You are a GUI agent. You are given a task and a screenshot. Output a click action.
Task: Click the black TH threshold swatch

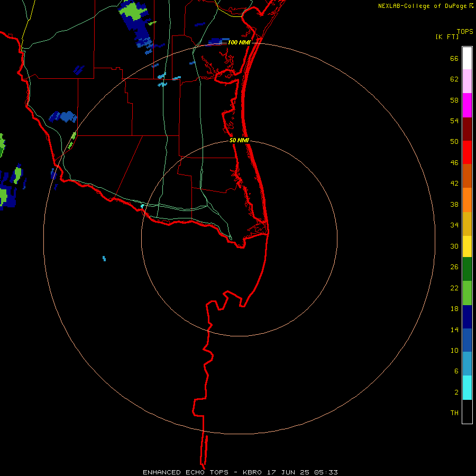[467, 411]
